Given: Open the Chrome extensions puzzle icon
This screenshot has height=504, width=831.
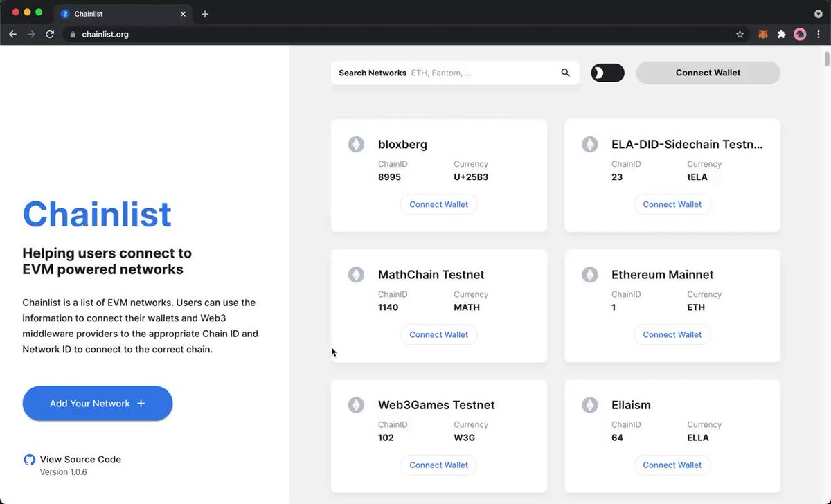Looking at the screenshot, I should click(x=781, y=34).
